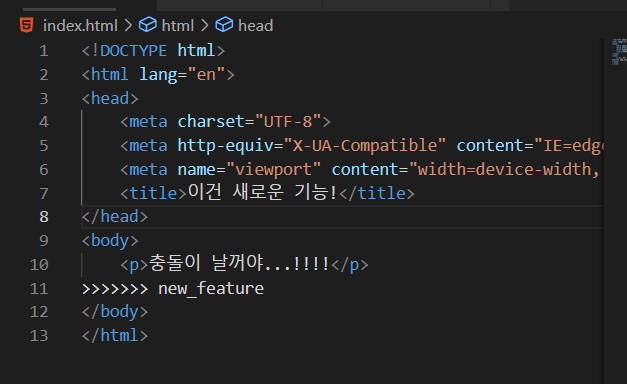Screen dimensions: 627x384
Task: Click line number 13 in gutter
Action: point(39,336)
